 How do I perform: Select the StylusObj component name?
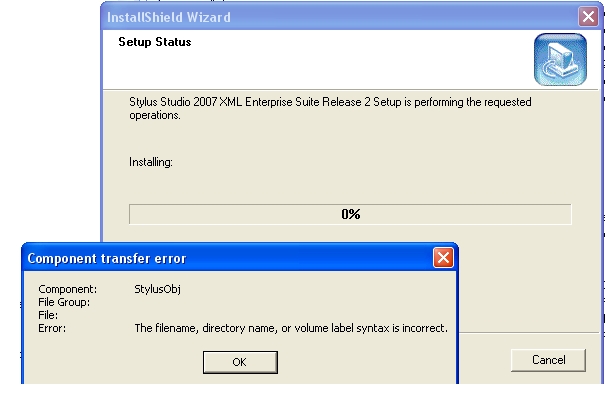point(157,289)
